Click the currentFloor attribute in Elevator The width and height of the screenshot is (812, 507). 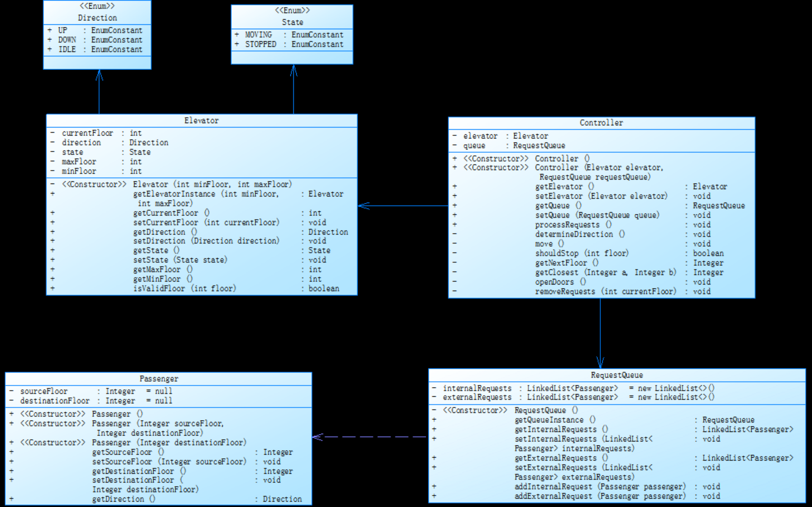87,133
